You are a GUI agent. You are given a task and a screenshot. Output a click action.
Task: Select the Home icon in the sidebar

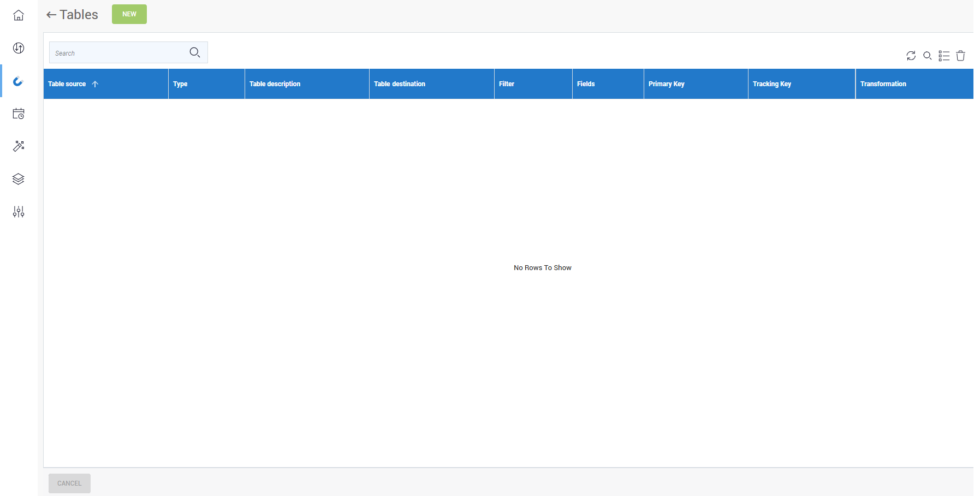click(x=18, y=15)
